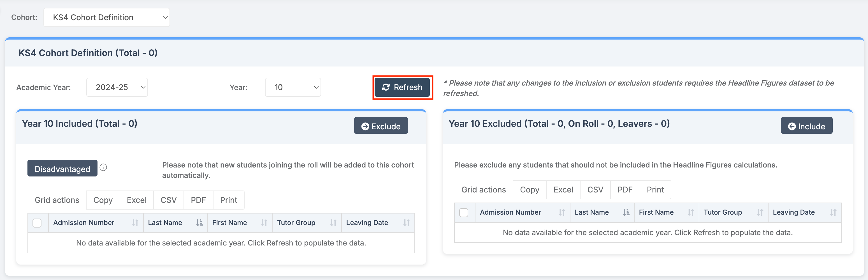
Task: Export Included grid to Excel
Action: click(x=136, y=200)
